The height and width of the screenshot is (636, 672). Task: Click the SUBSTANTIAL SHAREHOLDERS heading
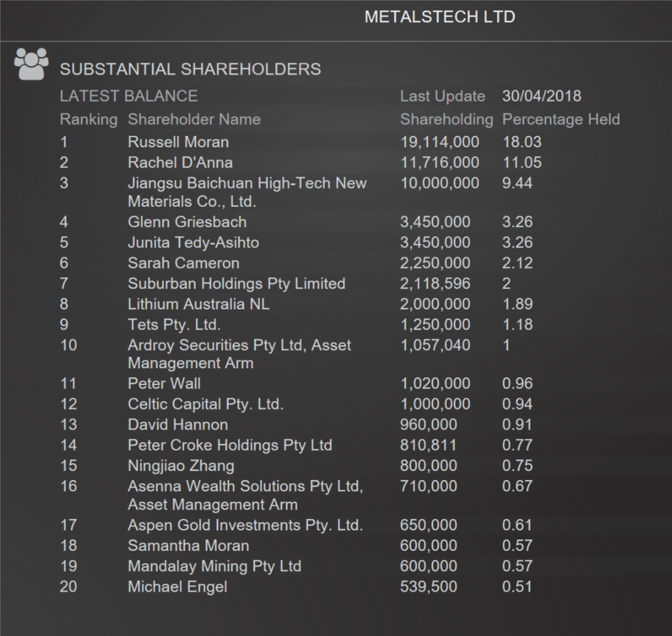(x=190, y=69)
